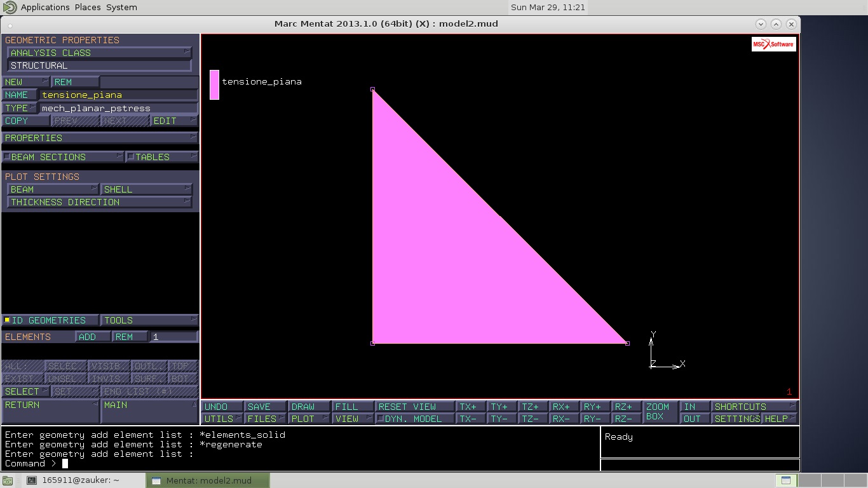Click the DRAW button
The image size is (868, 488).
click(309, 407)
